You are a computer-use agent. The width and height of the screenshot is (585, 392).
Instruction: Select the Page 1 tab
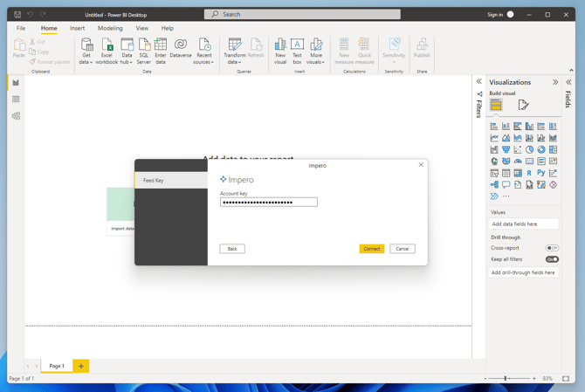[57, 366]
